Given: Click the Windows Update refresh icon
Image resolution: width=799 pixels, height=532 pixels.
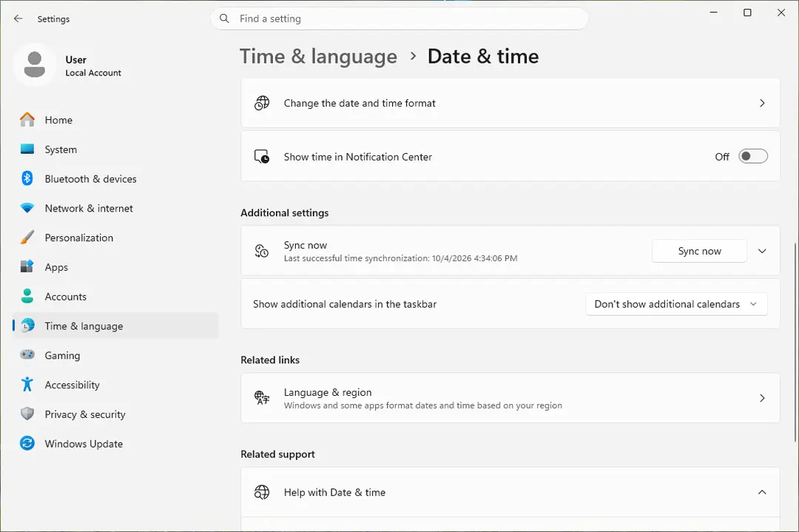Looking at the screenshot, I should (x=27, y=443).
